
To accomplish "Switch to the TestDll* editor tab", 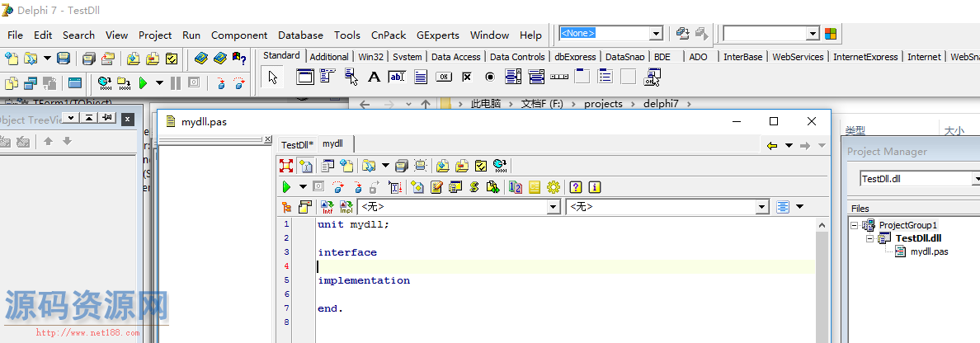I will (x=297, y=145).
